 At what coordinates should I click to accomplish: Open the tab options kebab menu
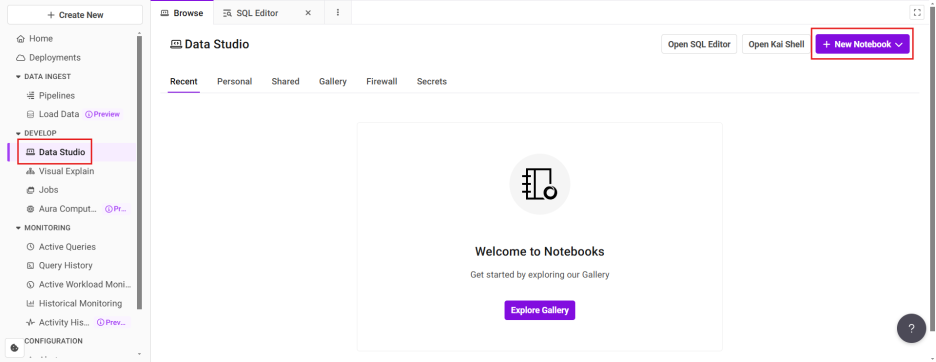338,13
